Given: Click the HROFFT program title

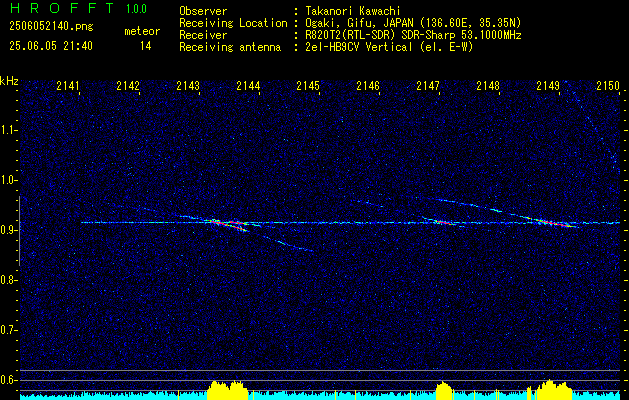Looking at the screenshot, I should [x=62, y=8].
